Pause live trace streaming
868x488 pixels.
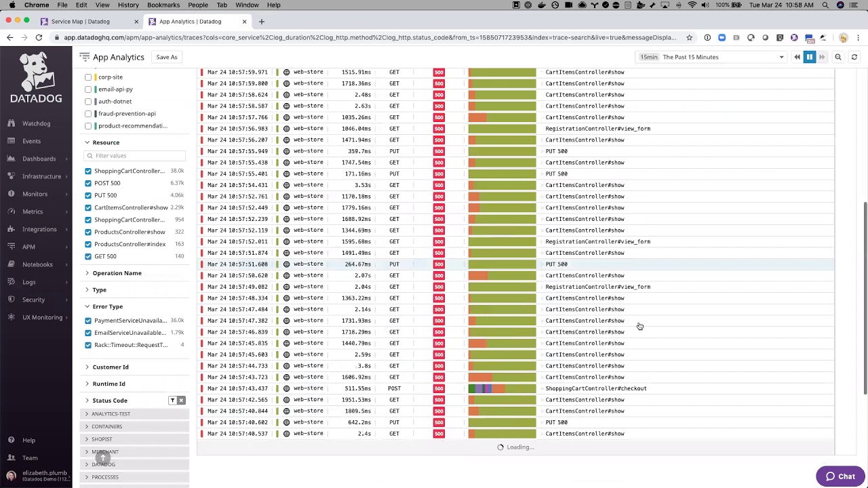click(809, 57)
